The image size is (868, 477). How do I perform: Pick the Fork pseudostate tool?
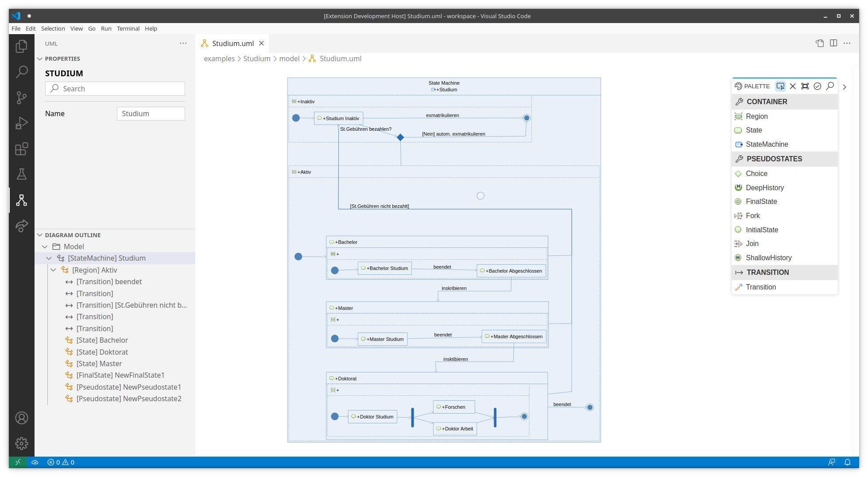pyautogui.click(x=784, y=215)
